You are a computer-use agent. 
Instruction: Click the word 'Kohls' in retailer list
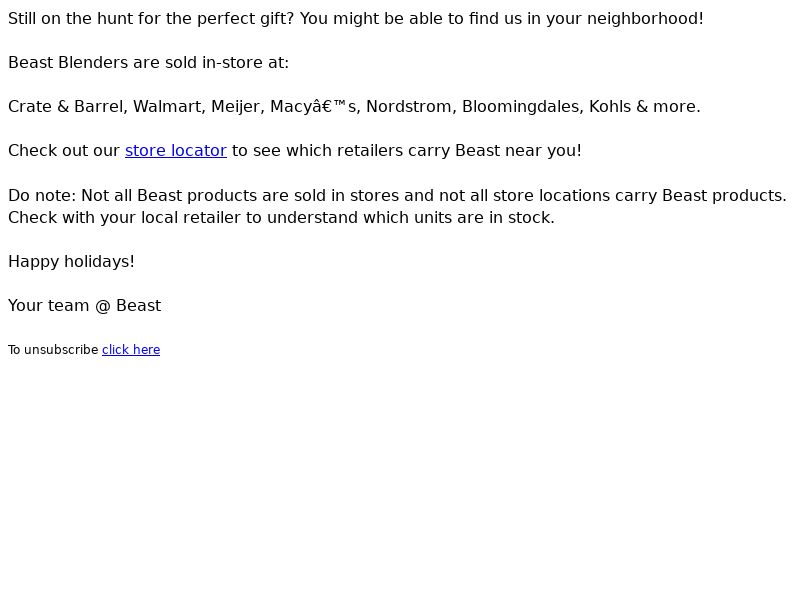(x=609, y=106)
